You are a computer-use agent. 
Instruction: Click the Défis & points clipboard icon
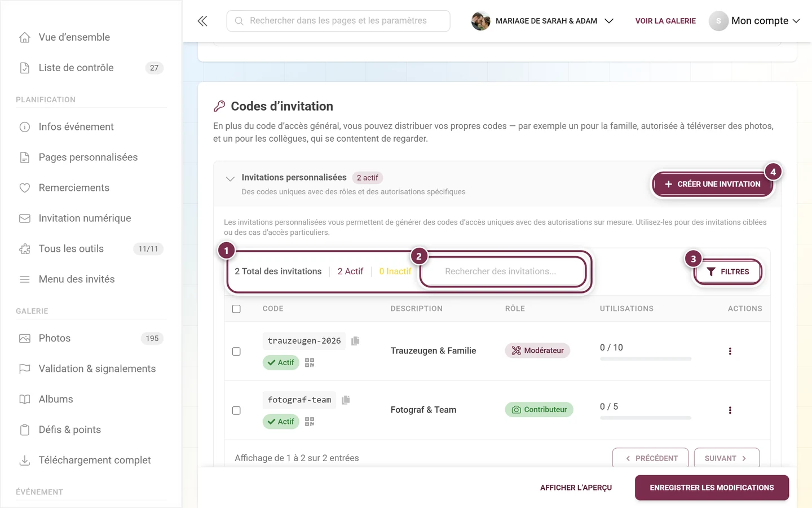25,430
